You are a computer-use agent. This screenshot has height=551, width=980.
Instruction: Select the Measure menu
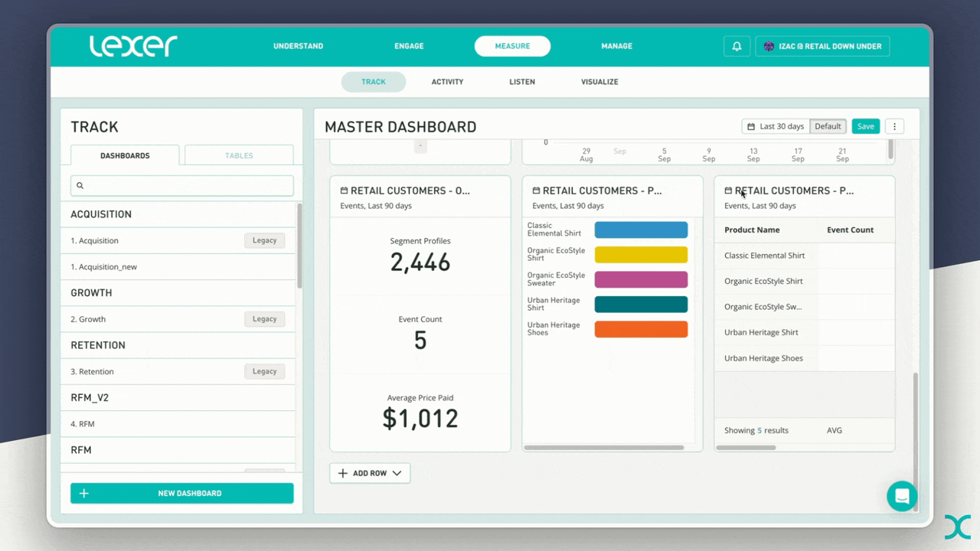512,46
